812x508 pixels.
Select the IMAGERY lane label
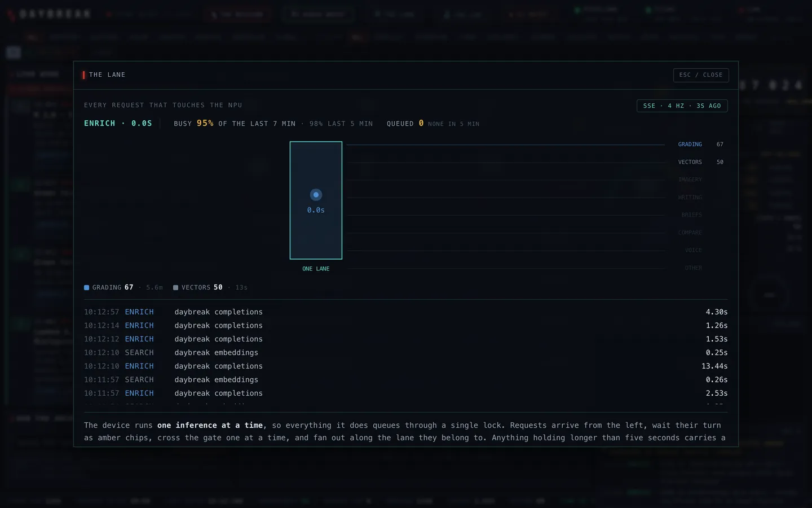(x=690, y=179)
